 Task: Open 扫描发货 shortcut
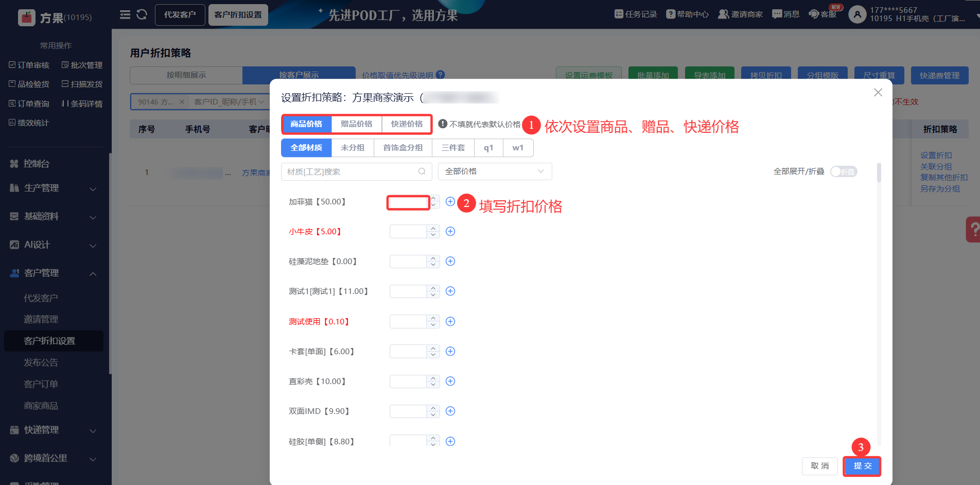82,84
